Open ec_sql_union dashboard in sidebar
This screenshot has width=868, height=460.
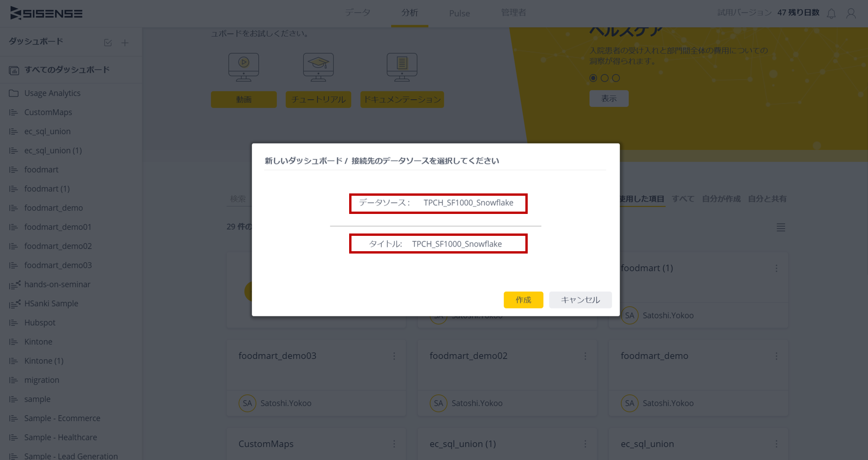48,131
